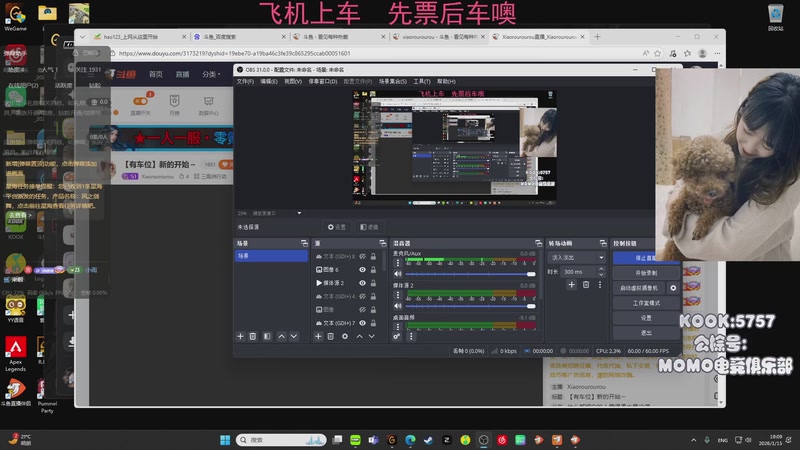Screen dimensions: 800x450
Task: Open OBS 文件(F) menu
Action: pyautogui.click(x=245, y=81)
